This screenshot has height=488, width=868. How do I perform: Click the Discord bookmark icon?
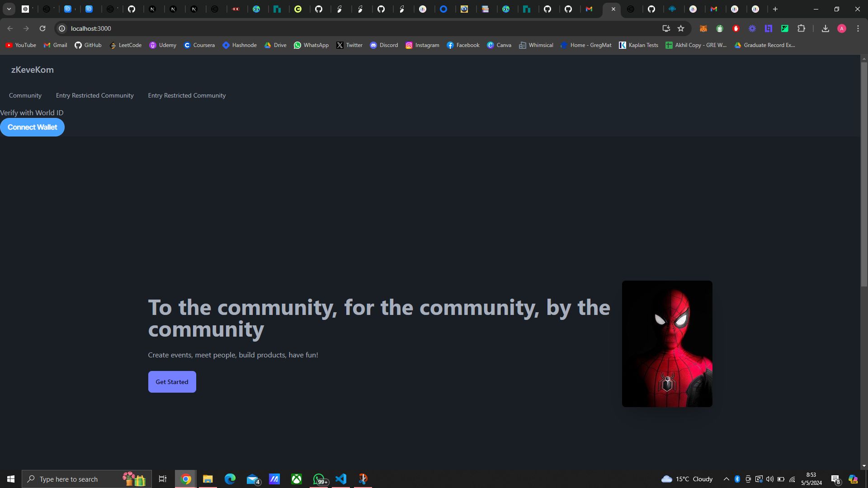[374, 45]
